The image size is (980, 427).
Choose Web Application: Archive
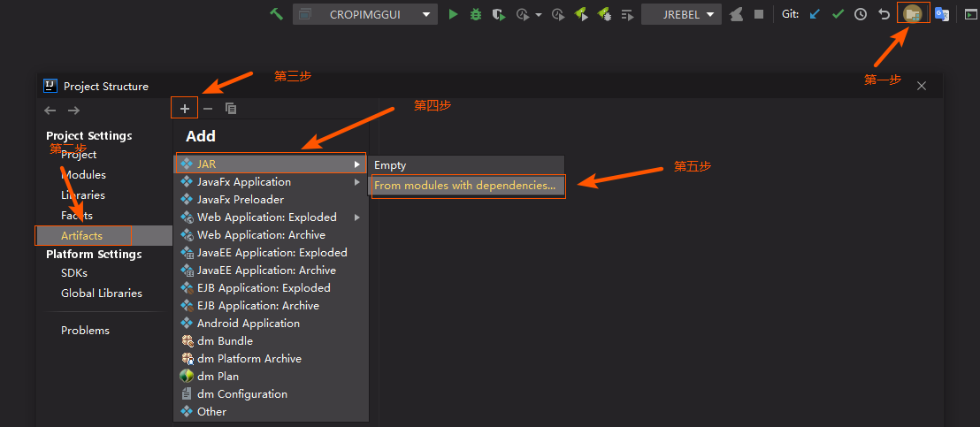click(x=271, y=235)
